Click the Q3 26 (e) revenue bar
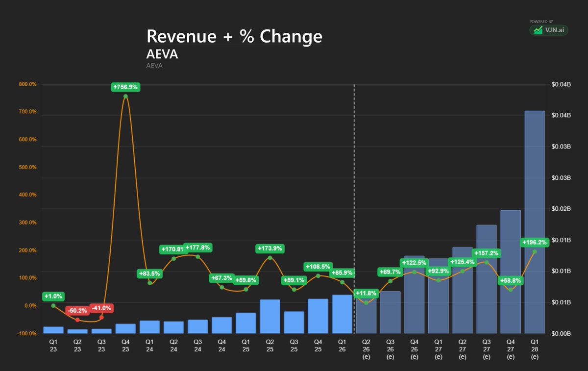The width and height of the screenshot is (588, 371). click(x=390, y=313)
